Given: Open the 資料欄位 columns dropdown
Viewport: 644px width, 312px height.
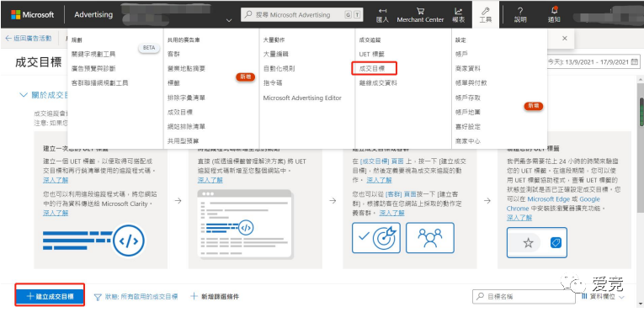Looking at the screenshot, I should coord(603,296).
